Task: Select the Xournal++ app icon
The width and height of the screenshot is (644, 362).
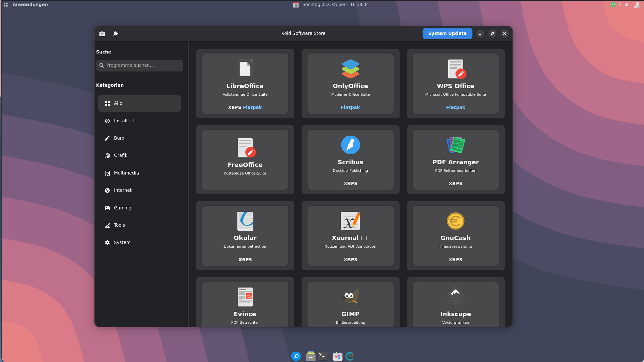Action: pos(350,221)
